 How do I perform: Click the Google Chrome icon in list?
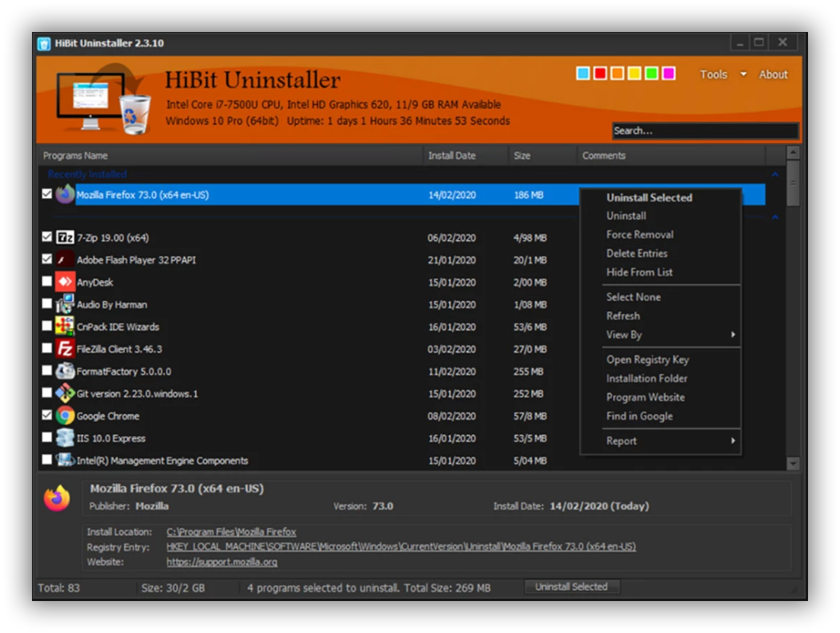[65, 416]
